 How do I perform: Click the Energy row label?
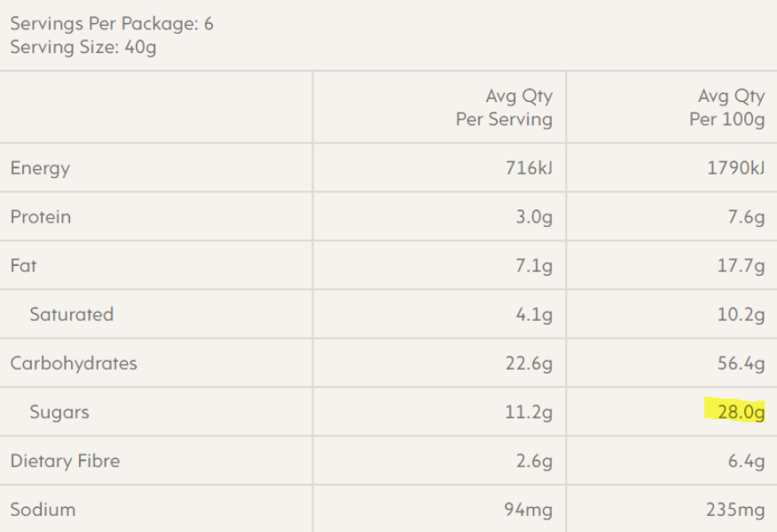40,169
